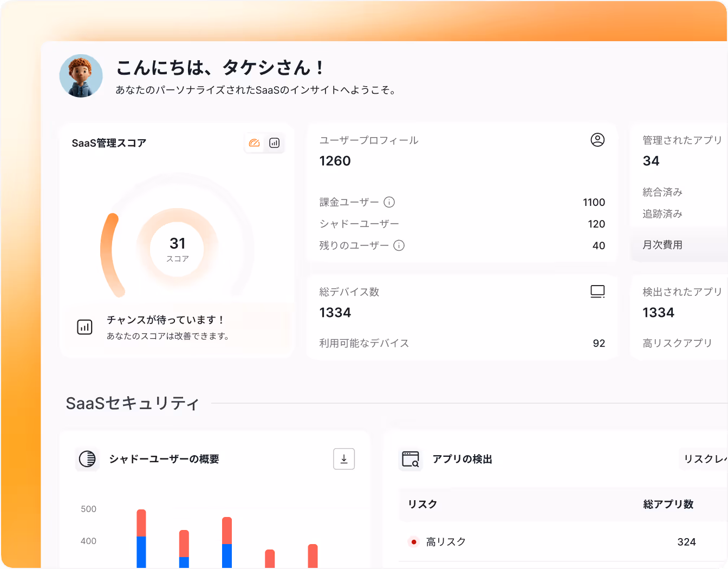Click 利用可能なデバイス value 92
Viewport: 728px width, 569px height.
(599, 343)
